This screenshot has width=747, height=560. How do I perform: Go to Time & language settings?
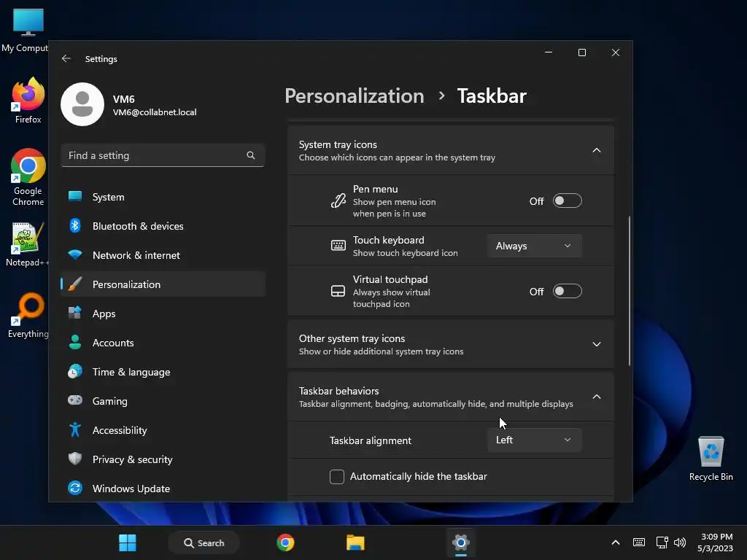[163, 371]
